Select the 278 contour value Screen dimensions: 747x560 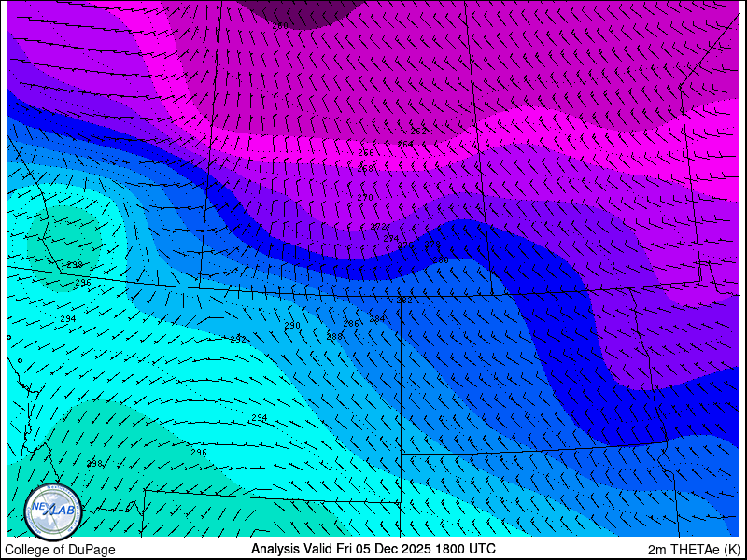(x=432, y=245)
